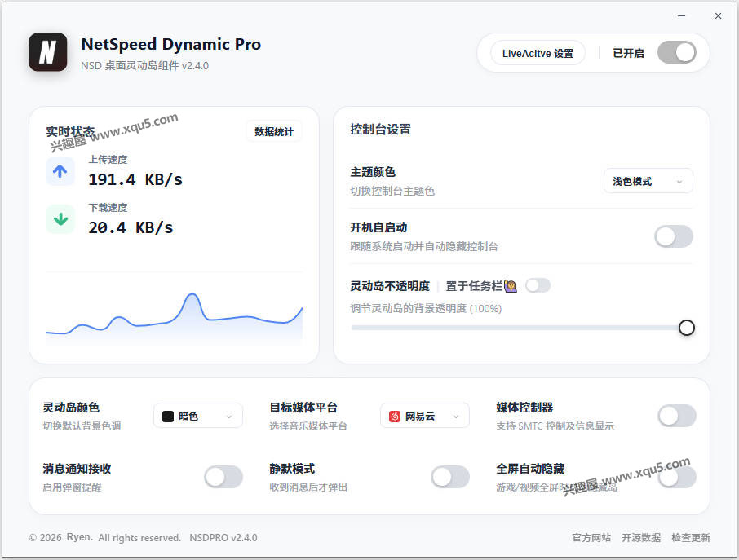Click the opacity slider handle
739x560 pixels.
coord(686,328)
